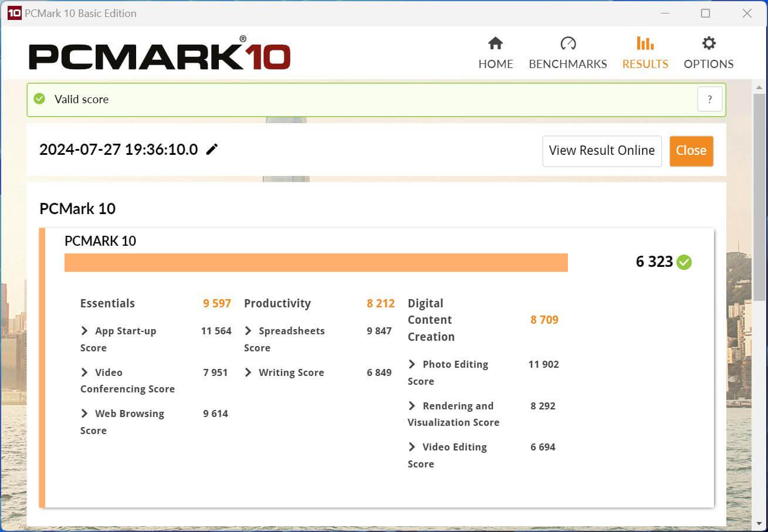768x532 pixels.
Task: Open the RESULTS section
Action: click(x=645, y=53)
